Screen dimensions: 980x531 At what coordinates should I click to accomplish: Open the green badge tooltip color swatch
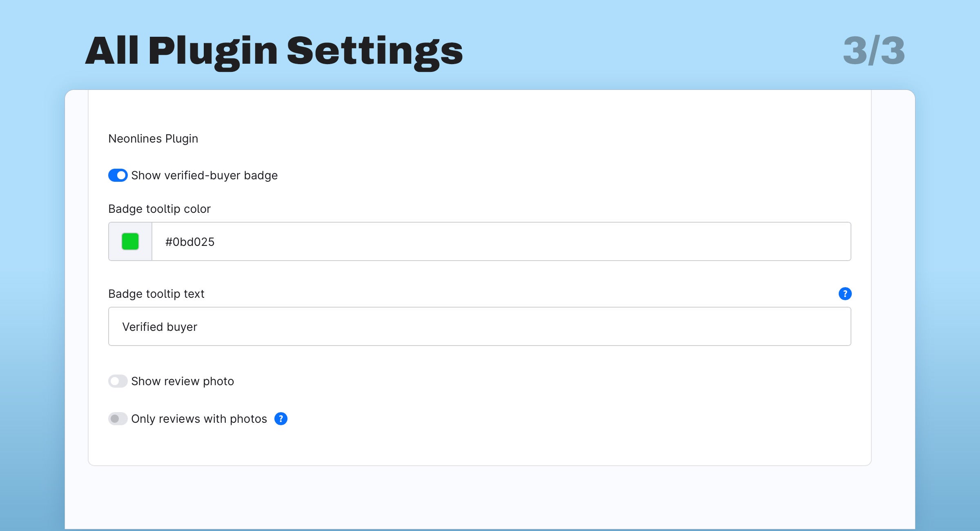pyautogui.click(x=130, y=241)
